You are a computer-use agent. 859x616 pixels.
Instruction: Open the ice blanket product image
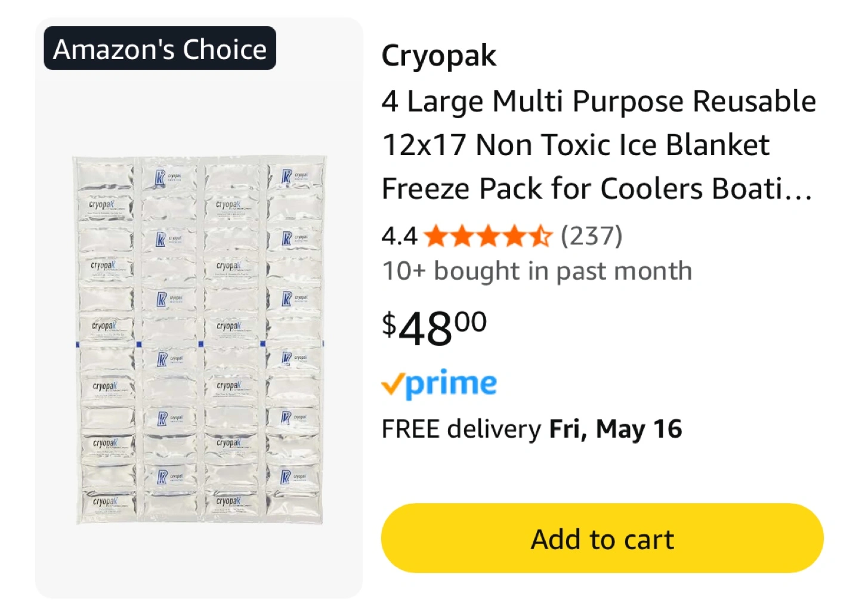pos(199,340)
